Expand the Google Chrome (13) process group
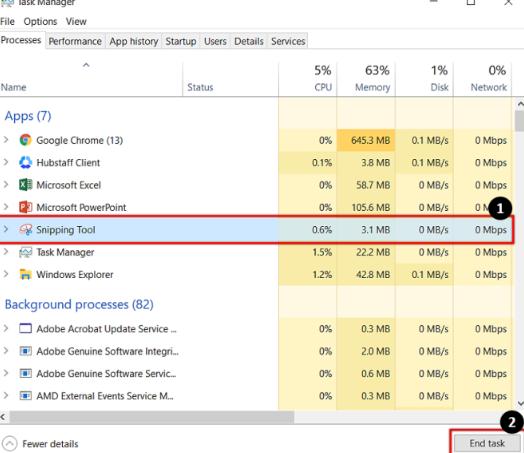Screen dimensions: 524x453 point(6,140)
